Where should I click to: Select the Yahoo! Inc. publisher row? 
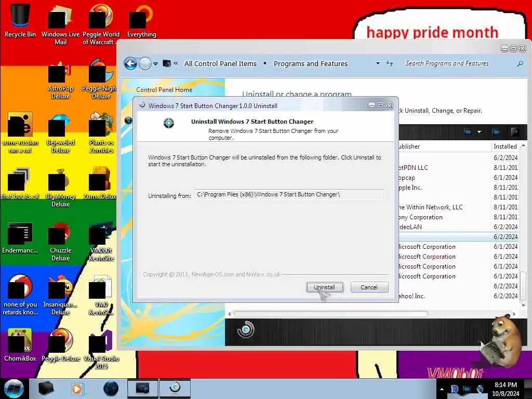click(x=459, y=296)
